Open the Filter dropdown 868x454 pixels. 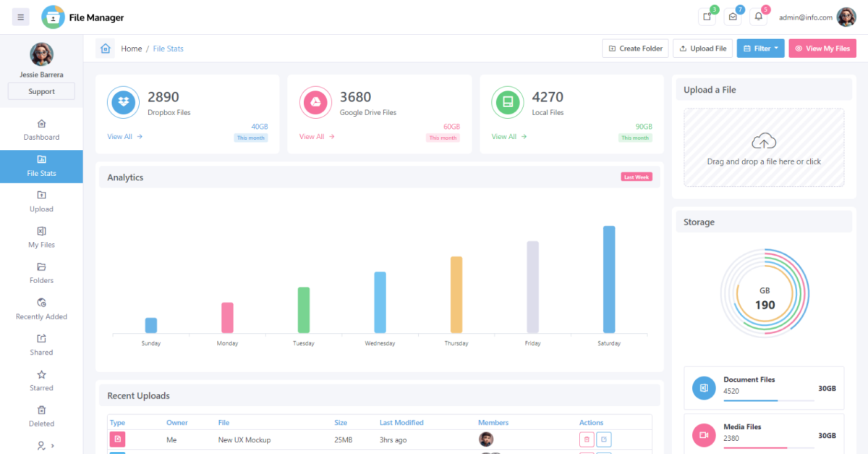tap(760, 49)
